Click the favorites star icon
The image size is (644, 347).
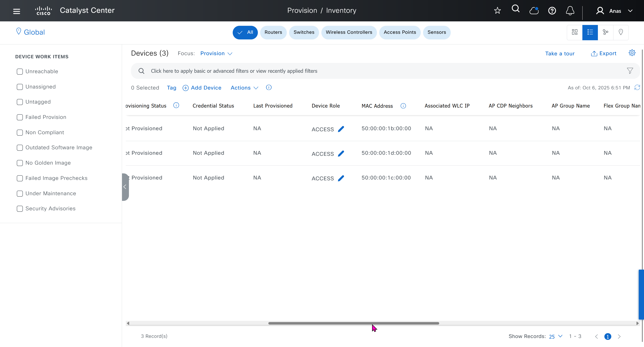tap(497, 11)
